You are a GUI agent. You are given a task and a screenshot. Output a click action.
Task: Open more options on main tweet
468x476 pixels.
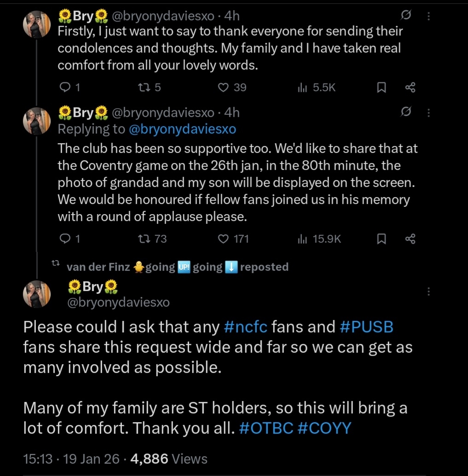pos(429,291)
